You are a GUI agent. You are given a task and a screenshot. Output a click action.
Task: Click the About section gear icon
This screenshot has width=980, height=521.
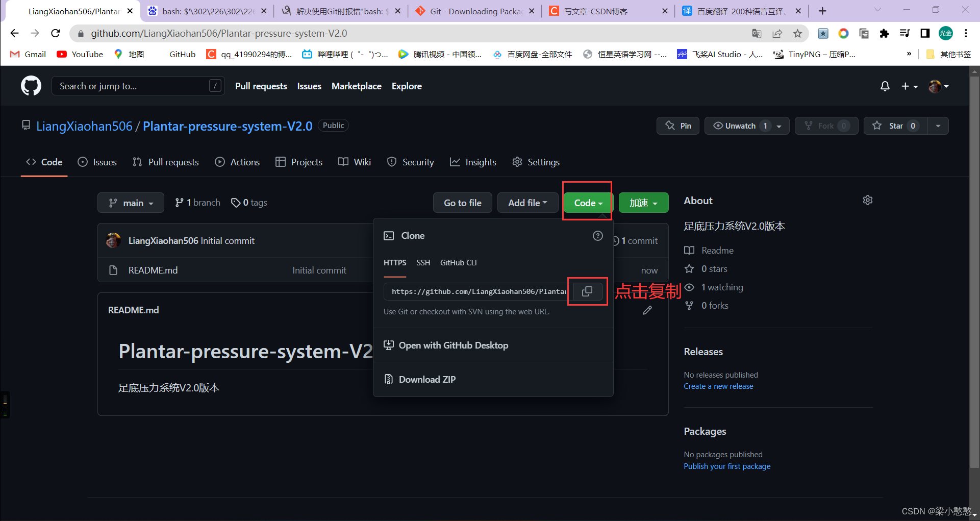868,200
